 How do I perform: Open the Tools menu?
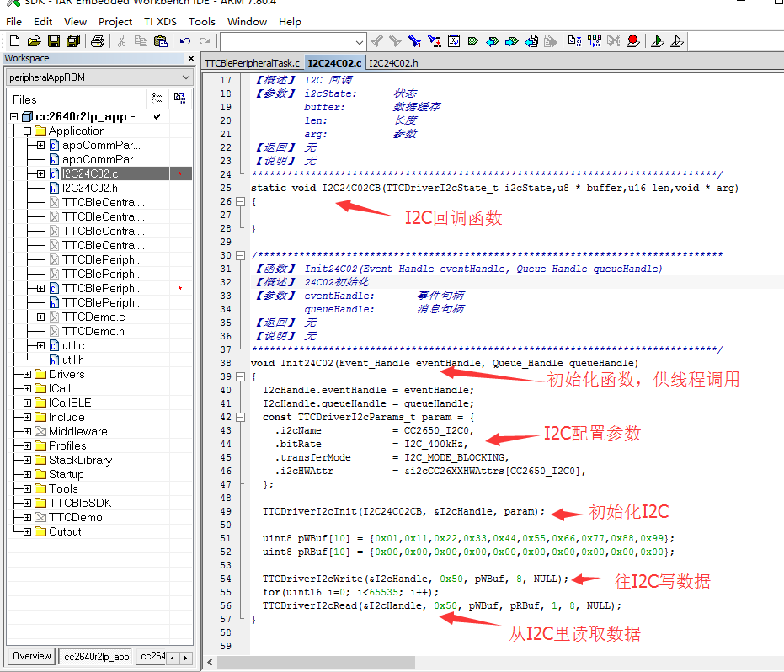tap(202, 22)
